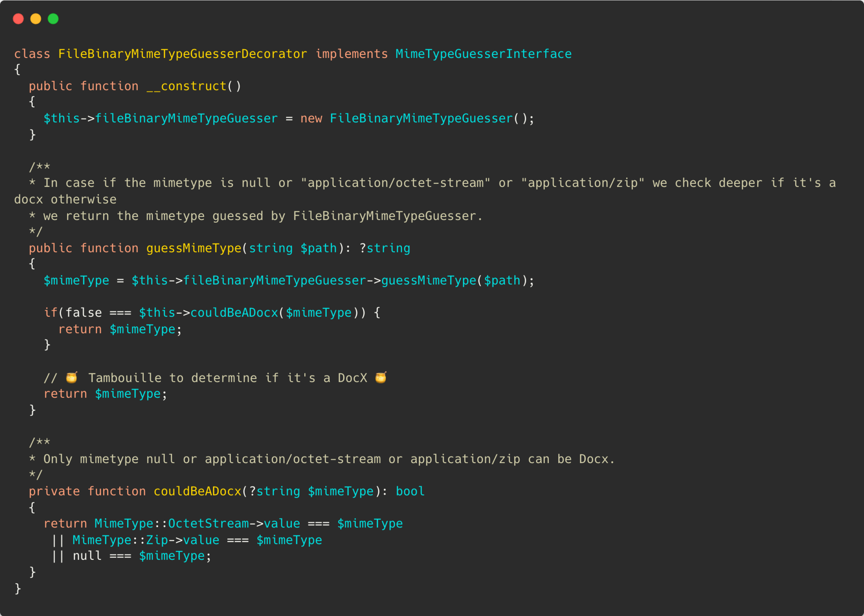Select the FileBinaryMimeTypeGuesserDecorator class name
This screenshot has height=616, width=864.
[x=182, y=54]
